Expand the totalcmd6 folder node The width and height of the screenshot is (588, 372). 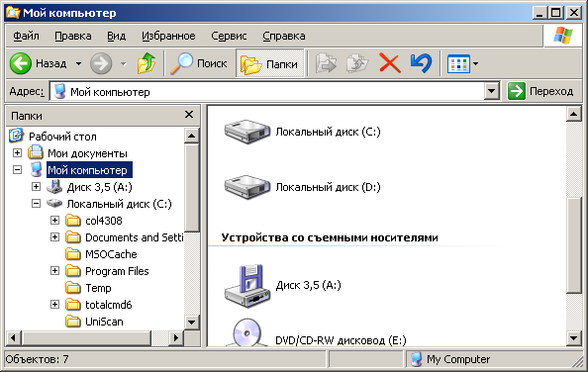pyautogui.click(x=54, y=304)
